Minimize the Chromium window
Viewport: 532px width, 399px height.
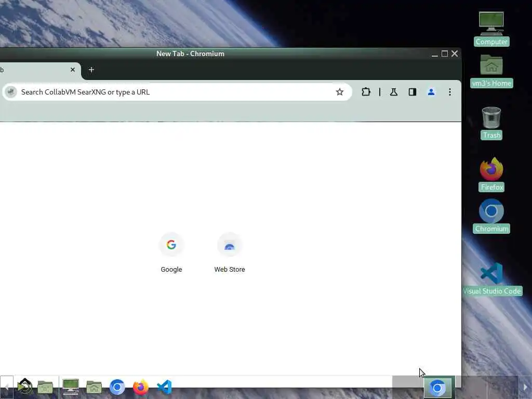pos(435,54)
